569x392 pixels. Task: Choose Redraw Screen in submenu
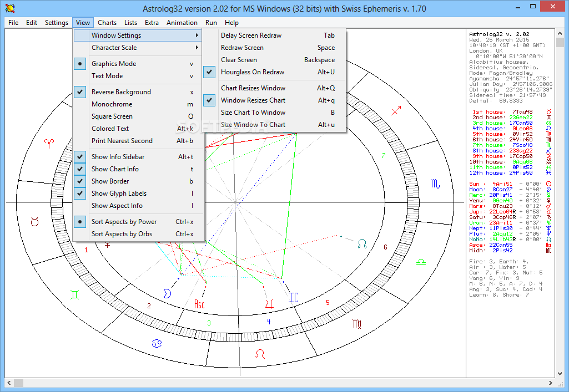click(274, 48)
